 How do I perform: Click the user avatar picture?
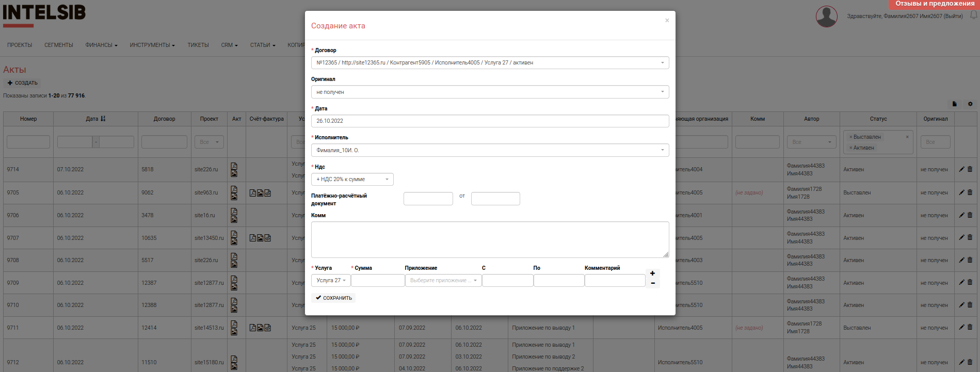click(x=826, y=17)
